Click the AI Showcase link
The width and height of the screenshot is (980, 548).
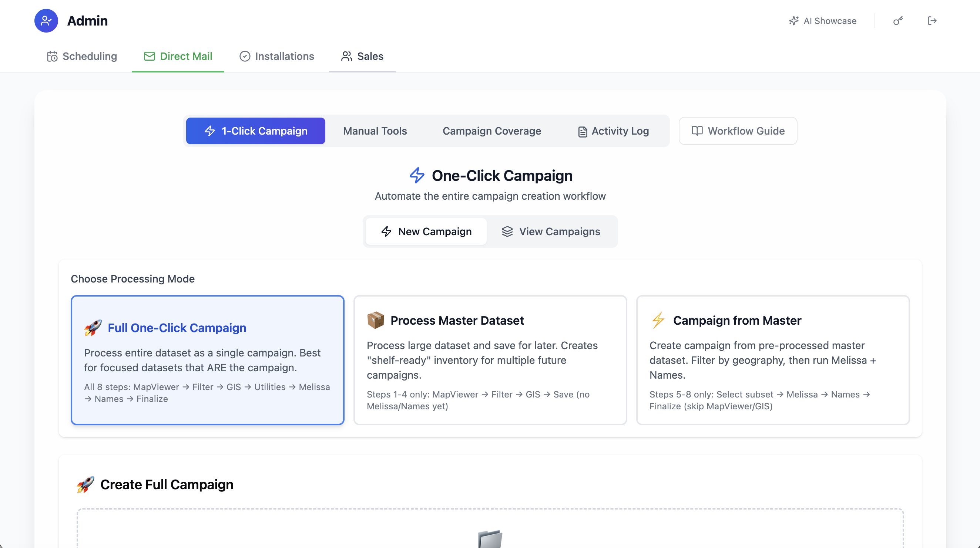[822, 21]
